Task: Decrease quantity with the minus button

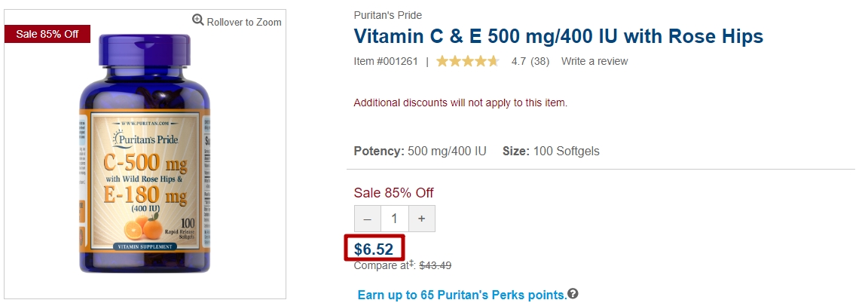Action: [x=368, y=219]
